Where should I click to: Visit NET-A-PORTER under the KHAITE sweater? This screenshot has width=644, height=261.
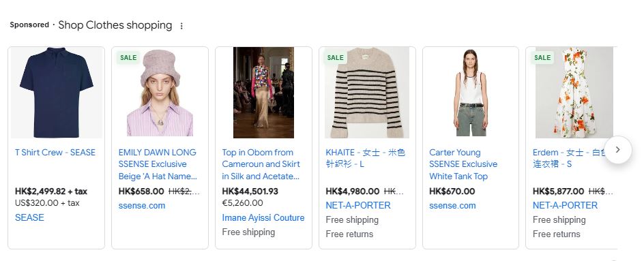(x=358, y=205)
